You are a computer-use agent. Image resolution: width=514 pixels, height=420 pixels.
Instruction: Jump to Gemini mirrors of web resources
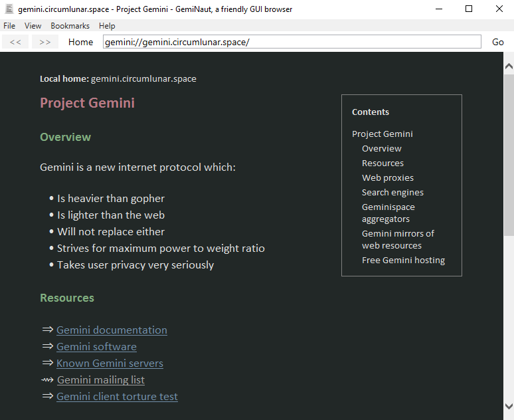tap(398, 239)
